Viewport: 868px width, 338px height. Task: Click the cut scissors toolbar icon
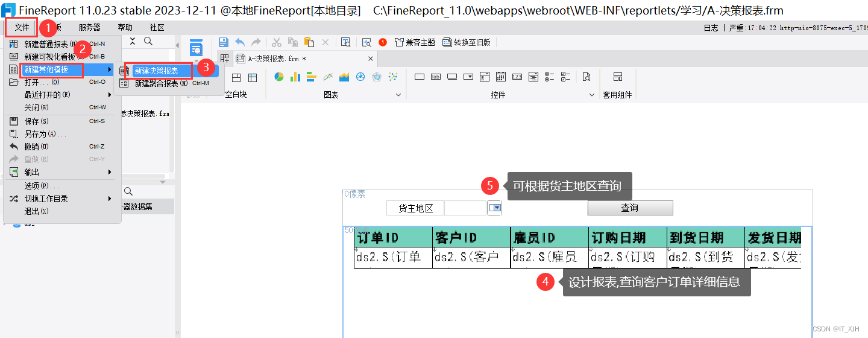(277, 42)
